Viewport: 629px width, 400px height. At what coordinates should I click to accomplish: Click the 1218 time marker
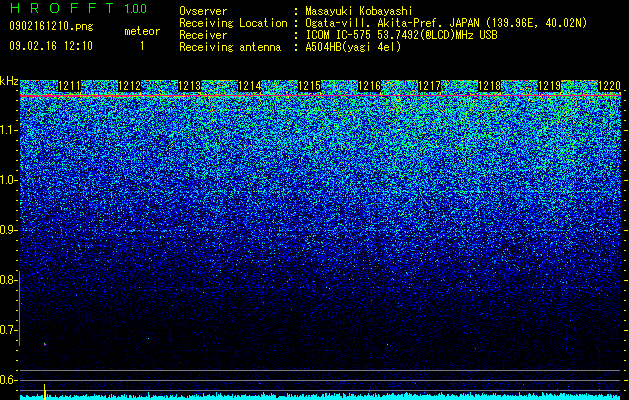pyautogui.click(x=490, y=86)
